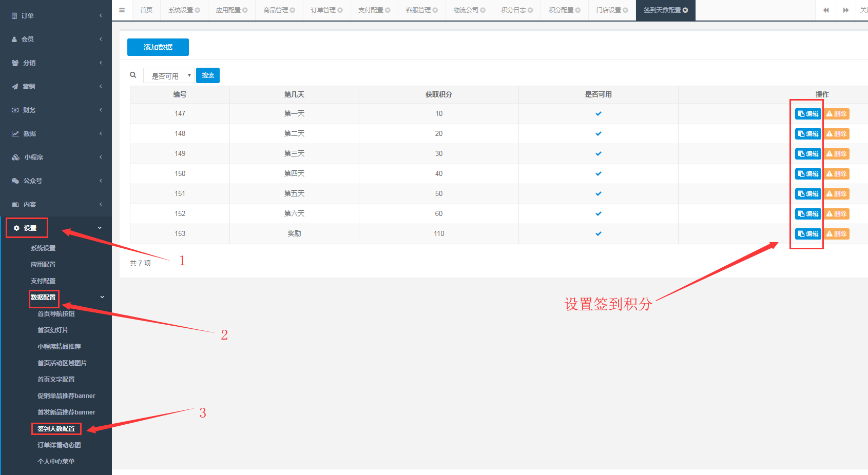Open the 会员 sidebar menu
This screenshot has height=475, width=868.
pos(28,39)
